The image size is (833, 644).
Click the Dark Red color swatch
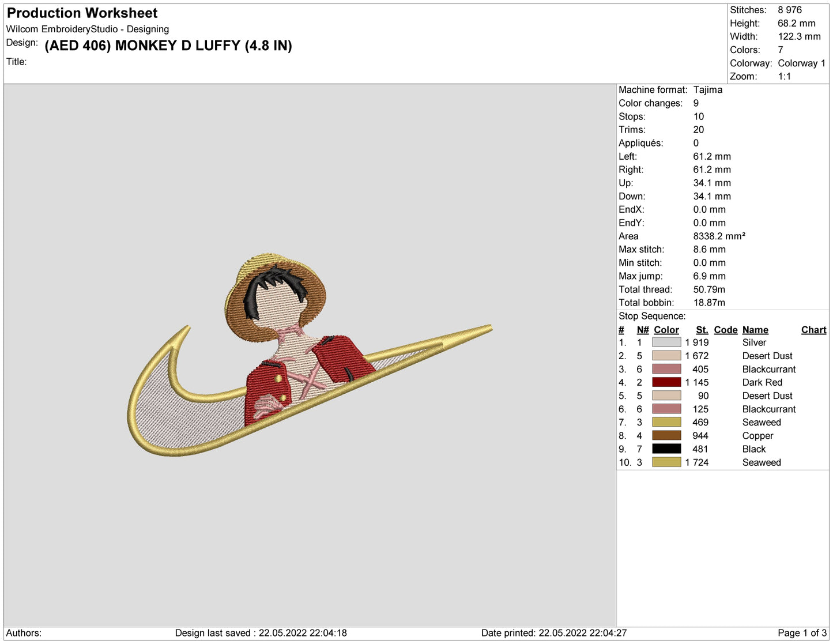[x=666, y=382]
